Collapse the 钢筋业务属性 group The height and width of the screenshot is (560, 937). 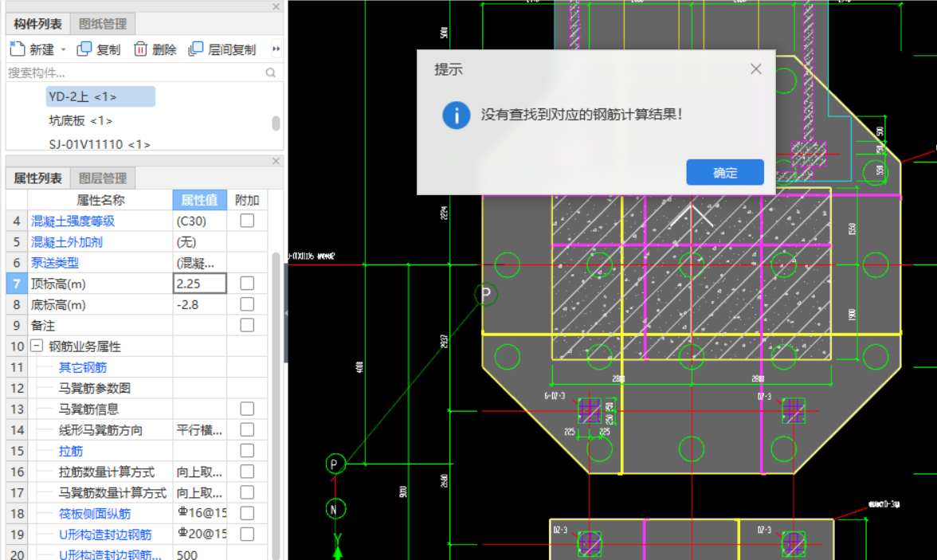click(37, 346)
